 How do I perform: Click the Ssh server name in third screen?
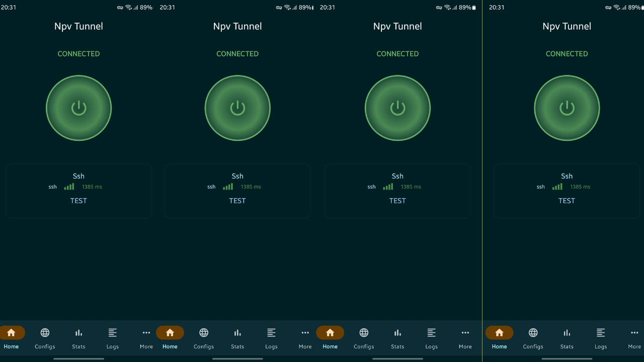point(397,176)
